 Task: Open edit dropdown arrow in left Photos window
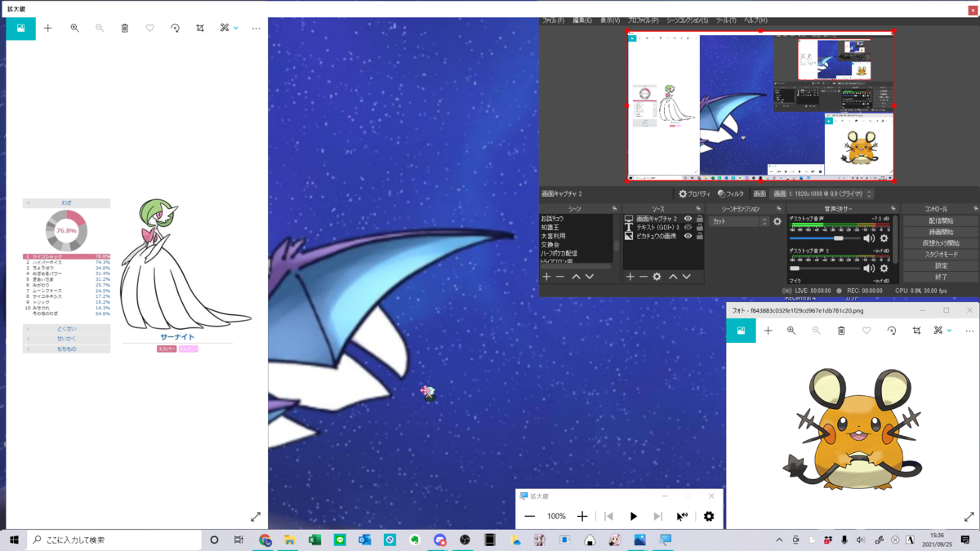pyautogui.click(x=236, y=28)
